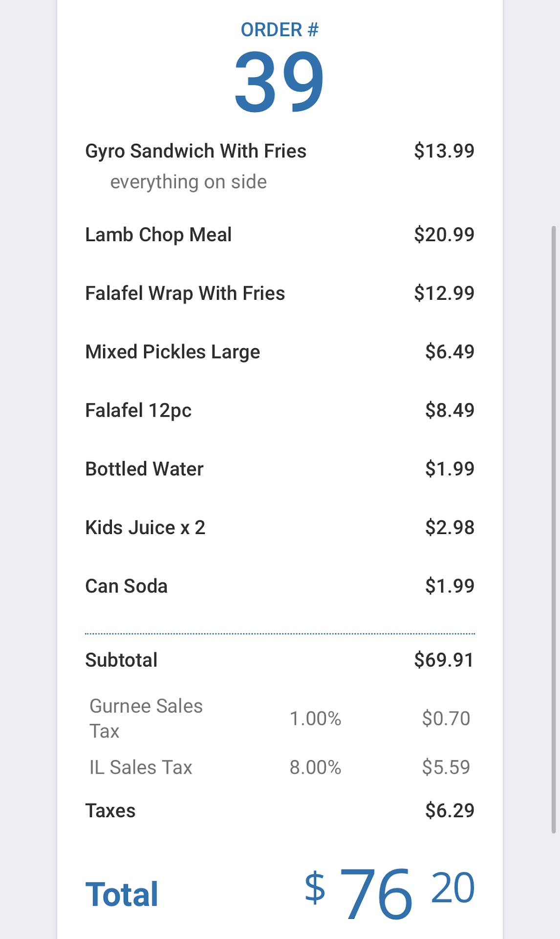
Task: Click the IL Sales Tax label
Action: tap(141, 767)
